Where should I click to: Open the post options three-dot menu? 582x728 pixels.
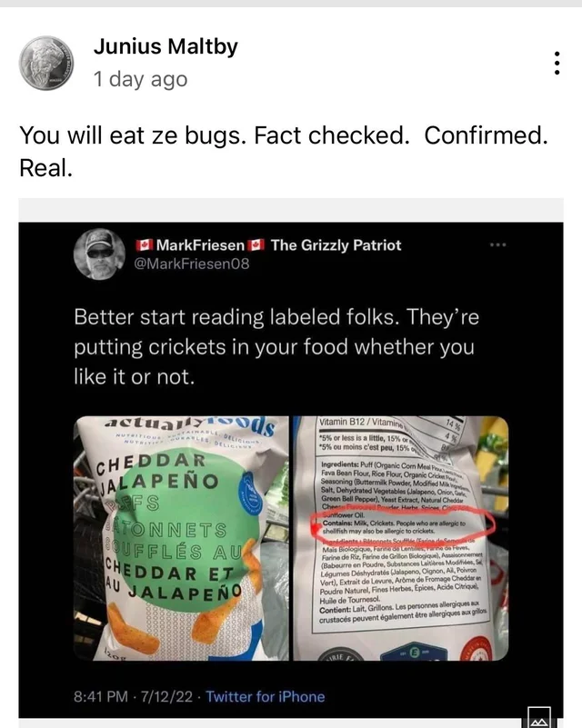(557, 63)
